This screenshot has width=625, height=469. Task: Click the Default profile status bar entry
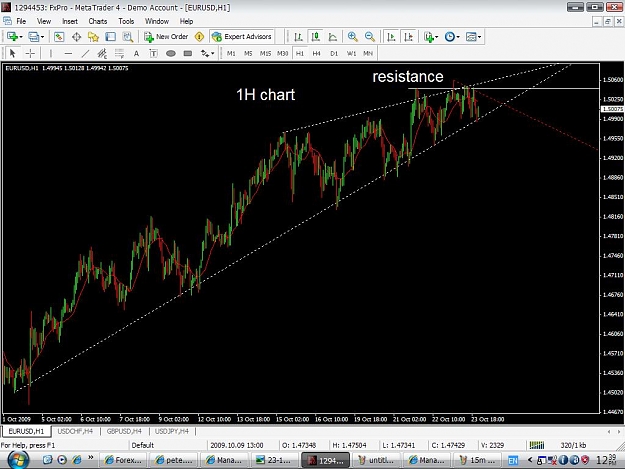(x=143, y=445)
